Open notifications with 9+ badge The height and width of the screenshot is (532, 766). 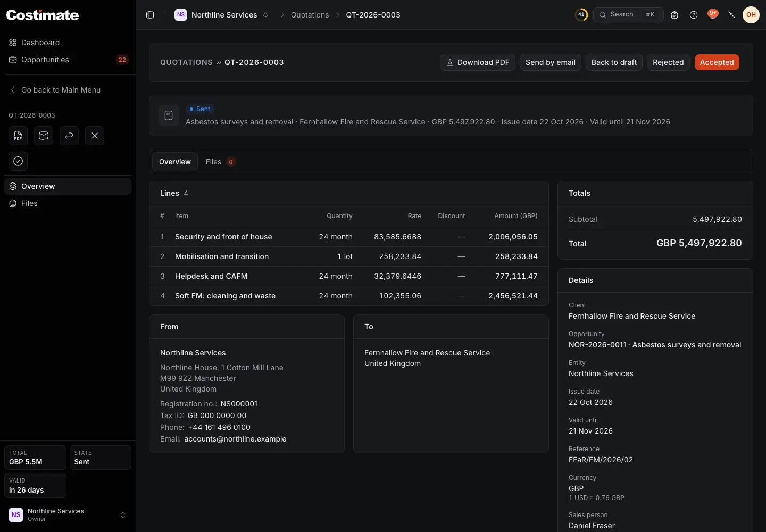click(713, 14)
